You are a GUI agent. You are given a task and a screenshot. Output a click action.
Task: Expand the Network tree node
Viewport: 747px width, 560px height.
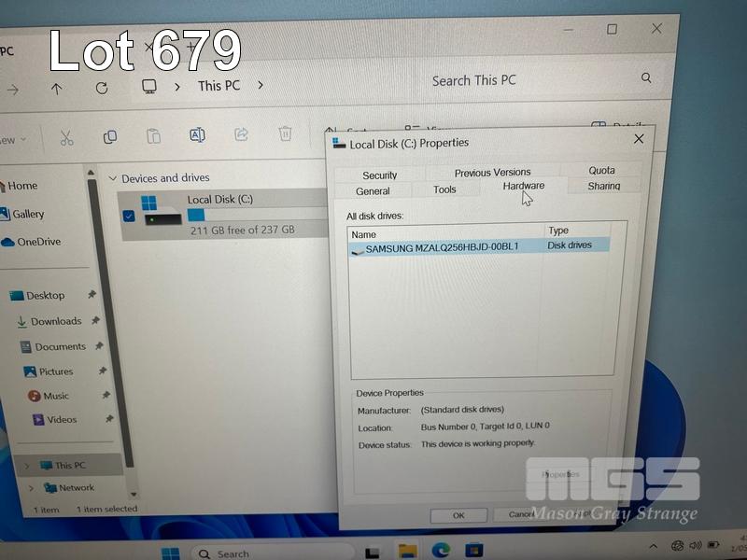click(31, 487)
